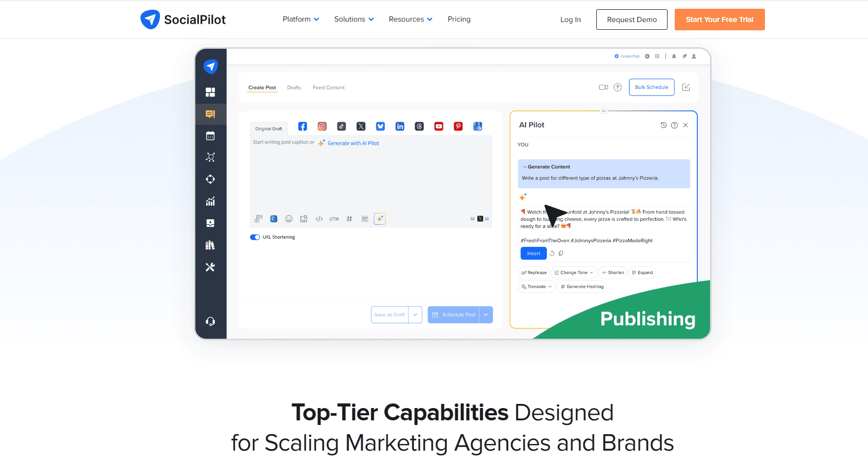
Task: Open the Save as Draft dropdown arrow
Action: 415,315
